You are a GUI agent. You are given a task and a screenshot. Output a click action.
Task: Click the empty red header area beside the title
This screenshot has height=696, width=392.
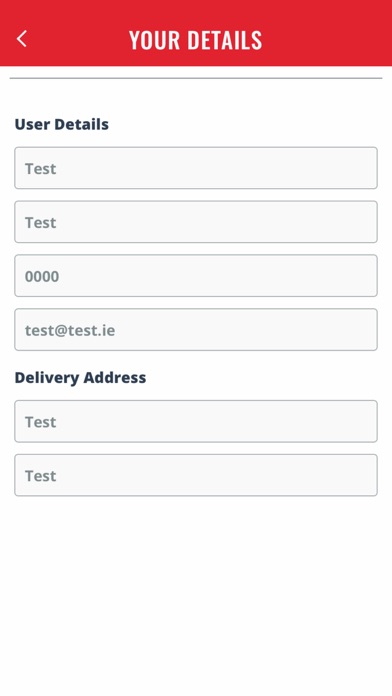click(x=329, y=39)
